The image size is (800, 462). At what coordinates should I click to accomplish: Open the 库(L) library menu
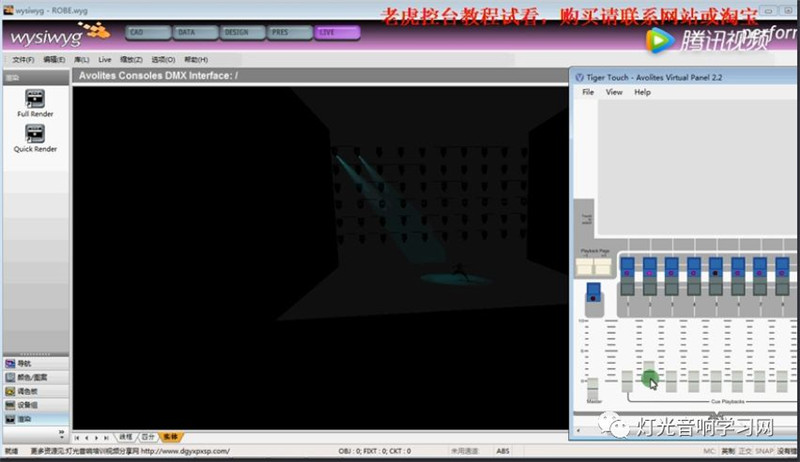tap(82, 60)
